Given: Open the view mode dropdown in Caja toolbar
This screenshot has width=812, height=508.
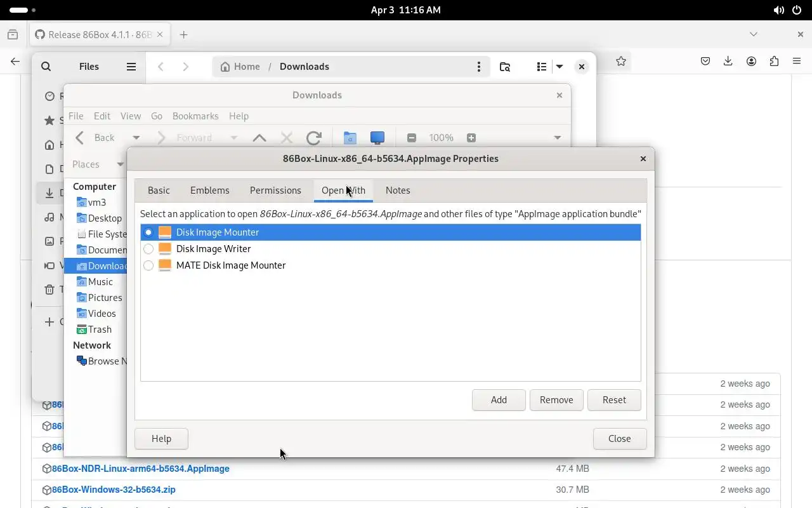Looking at the screenshot, I should (557, 138).
